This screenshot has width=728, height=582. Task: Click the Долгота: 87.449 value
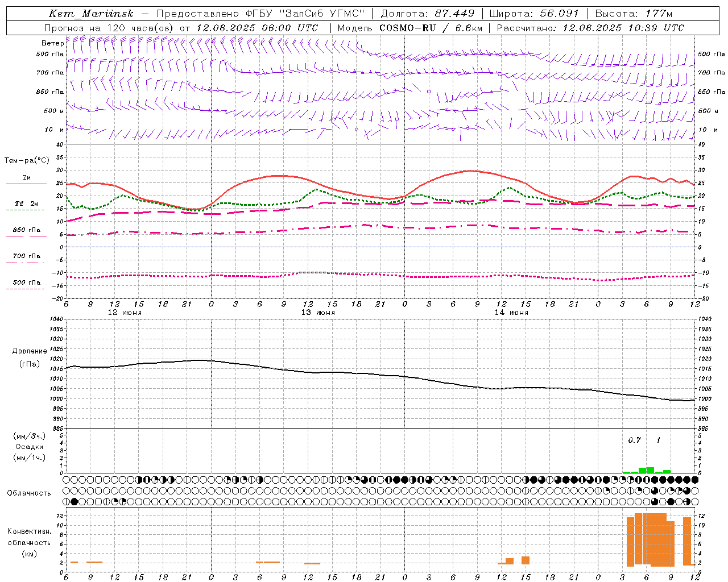tap(427, 14)
